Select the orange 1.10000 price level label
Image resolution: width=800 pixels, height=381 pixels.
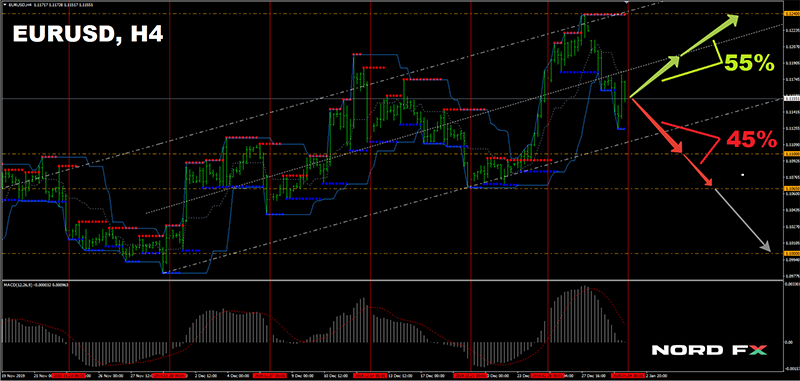(792, 253)
